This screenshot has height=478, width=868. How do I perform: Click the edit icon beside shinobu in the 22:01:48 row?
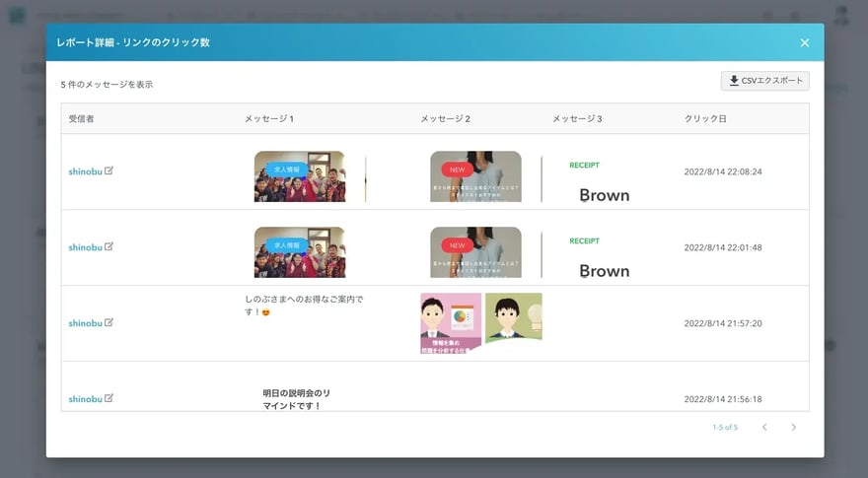point(109,246)
